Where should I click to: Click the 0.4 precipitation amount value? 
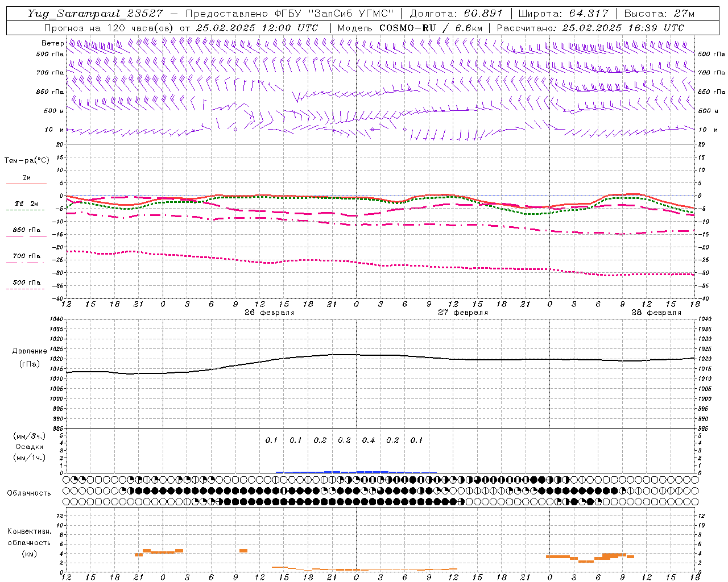point(368,440)
